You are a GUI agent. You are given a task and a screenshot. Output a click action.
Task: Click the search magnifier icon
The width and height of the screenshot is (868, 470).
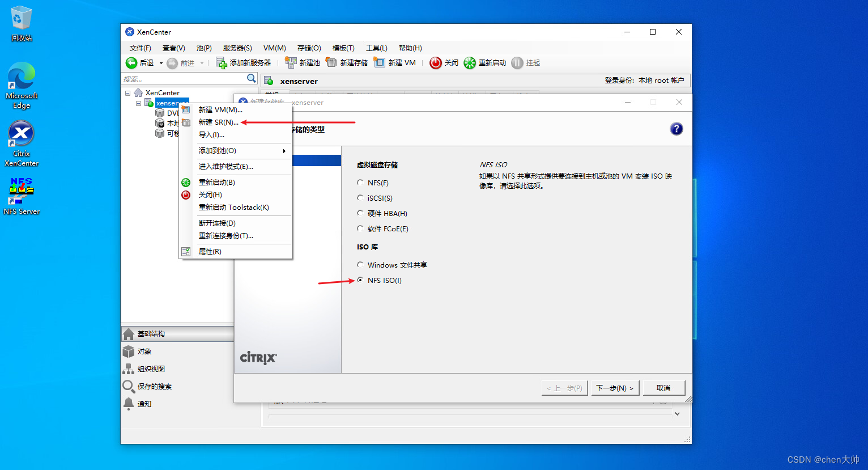[x=252, y=78]
